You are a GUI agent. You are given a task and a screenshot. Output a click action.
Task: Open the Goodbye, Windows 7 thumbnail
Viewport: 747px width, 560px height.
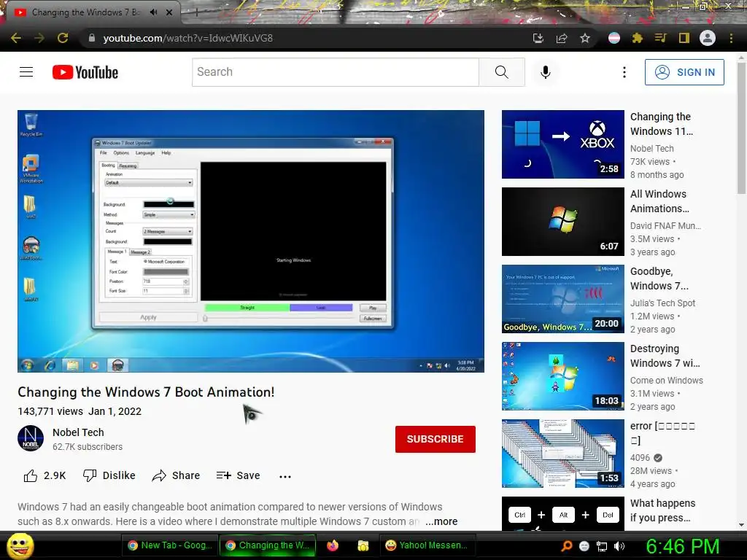[x=562, y=298]
